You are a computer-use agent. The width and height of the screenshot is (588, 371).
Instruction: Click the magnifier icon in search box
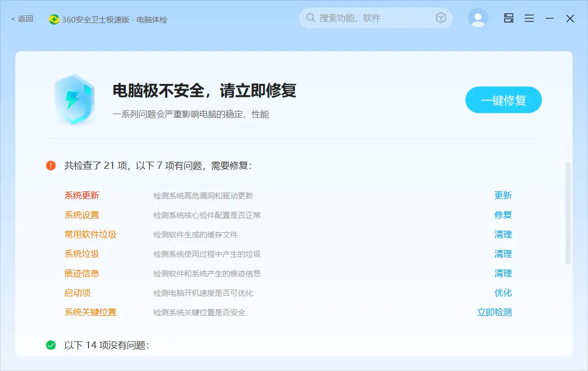tap(310, 17)
